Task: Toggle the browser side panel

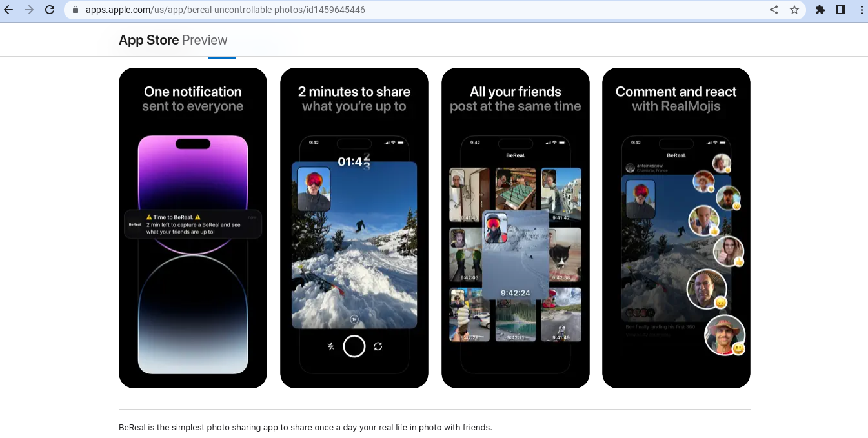Action: click(841, 10)
